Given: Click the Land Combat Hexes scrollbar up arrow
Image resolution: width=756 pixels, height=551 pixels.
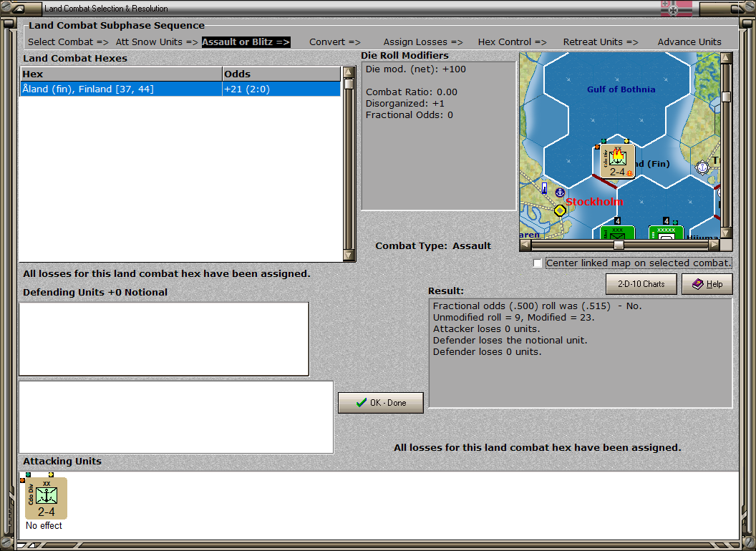Looking at the screenshot, I should [349, 72].
